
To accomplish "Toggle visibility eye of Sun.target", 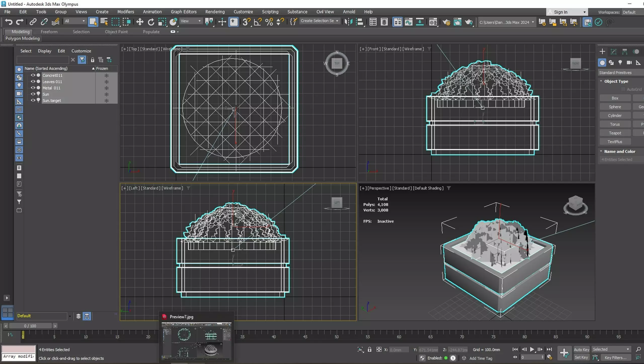I will (x=33, y=100).
